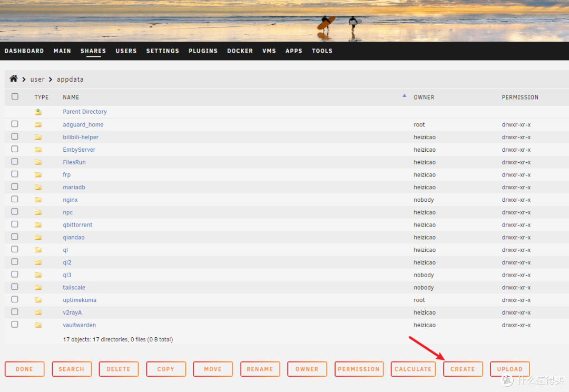This screenshot has width=569, height=392.
Task: Open the Tools tab
Action: click(322, 51)
